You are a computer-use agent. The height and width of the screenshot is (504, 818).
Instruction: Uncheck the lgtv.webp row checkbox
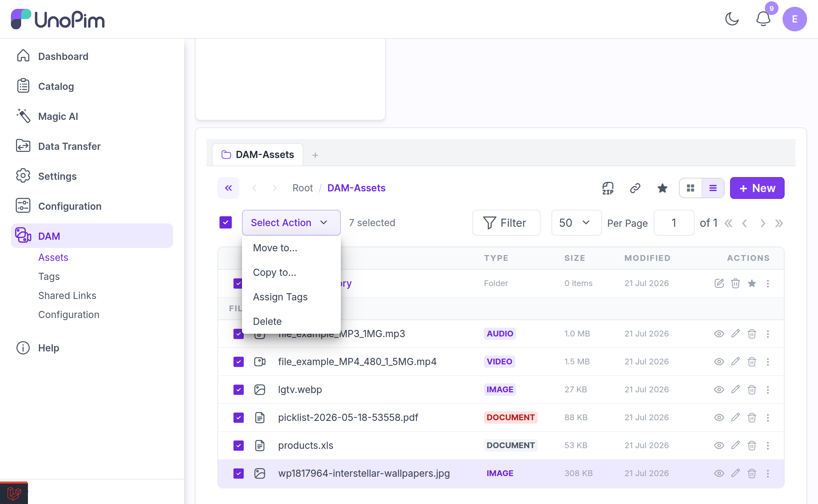[x=239, y=390]
